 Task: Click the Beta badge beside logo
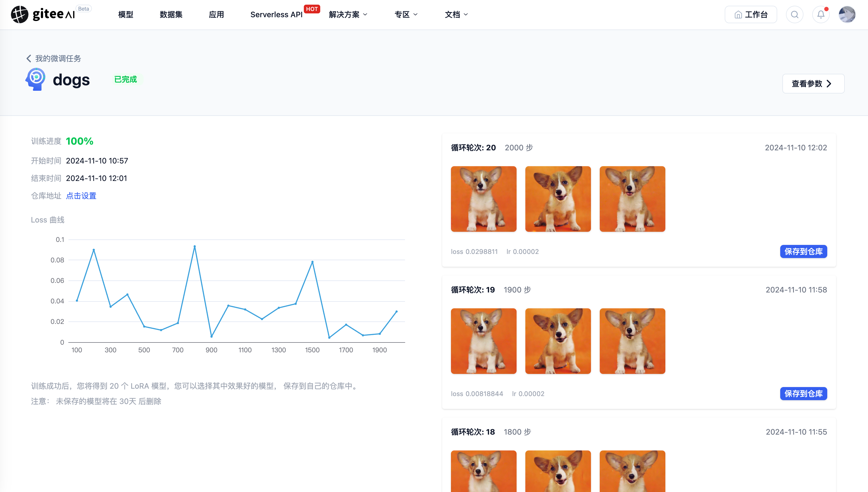tap(83, 9)
